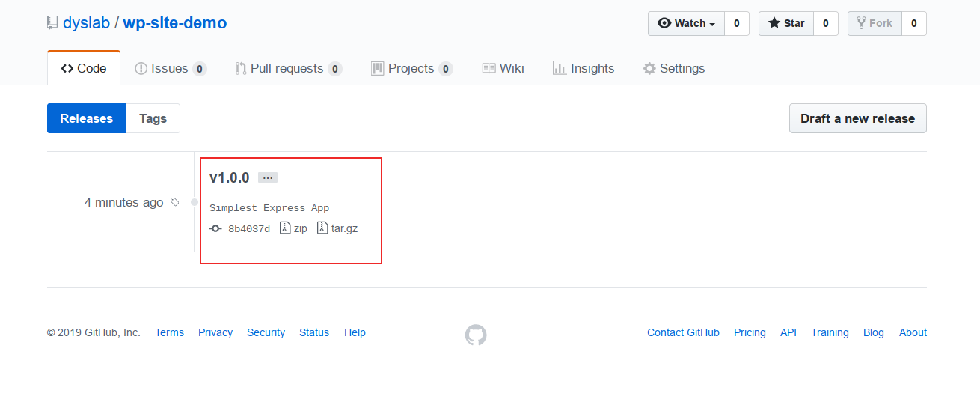Download the zip archive
The image size is (980, 396).
(301, 228)
